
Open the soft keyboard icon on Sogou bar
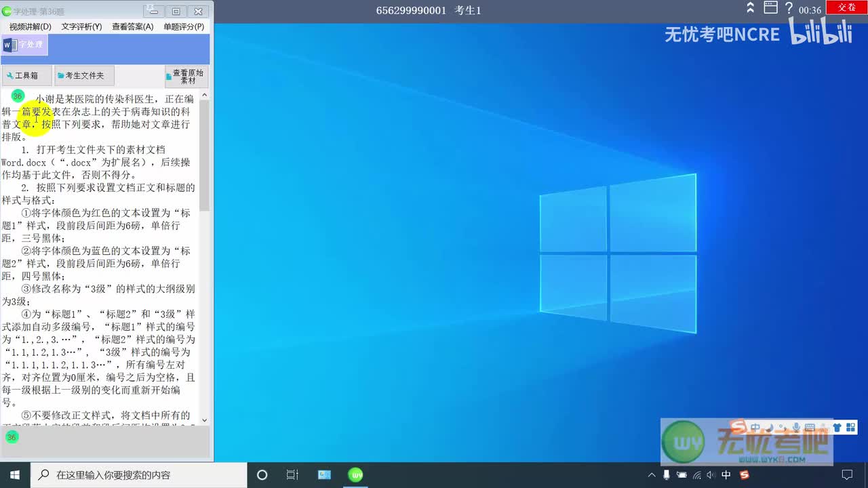pyautogui.click(x=809, y=428)
